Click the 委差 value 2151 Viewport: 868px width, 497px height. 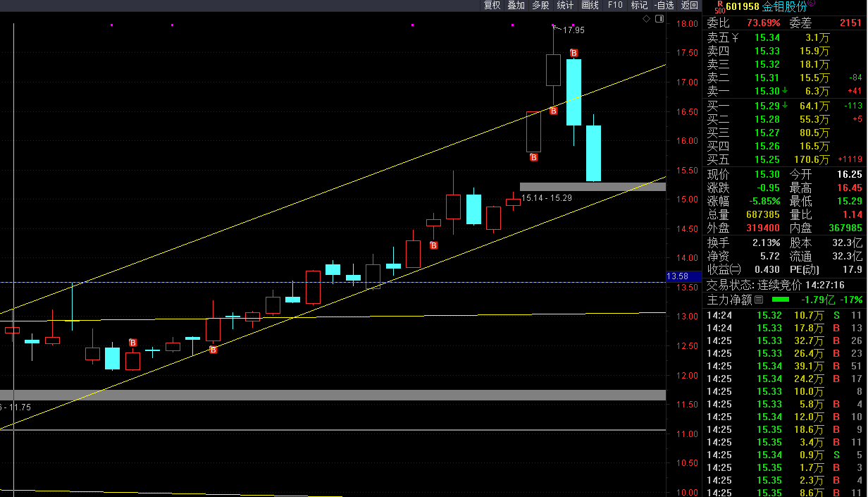coord(851,23)
